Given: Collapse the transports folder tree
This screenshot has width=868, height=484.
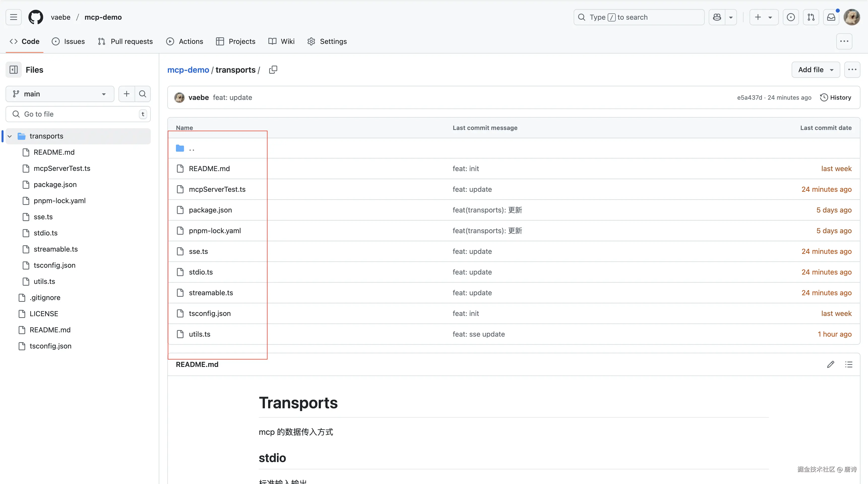Looking at the screenshot, I should pos(10,136).
